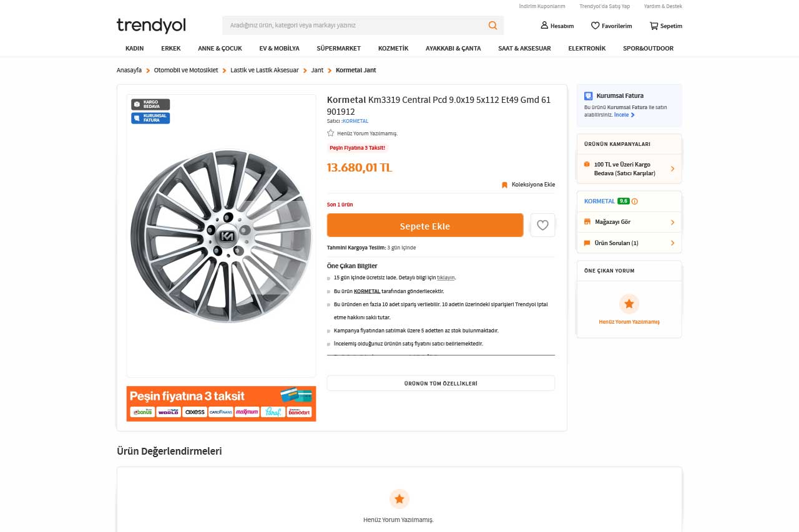Show ÜRÜNÜN TÜM ÖZELLİKLERİ
The width and height of the screenshot is (799, 532).
(x=441, y=383)
